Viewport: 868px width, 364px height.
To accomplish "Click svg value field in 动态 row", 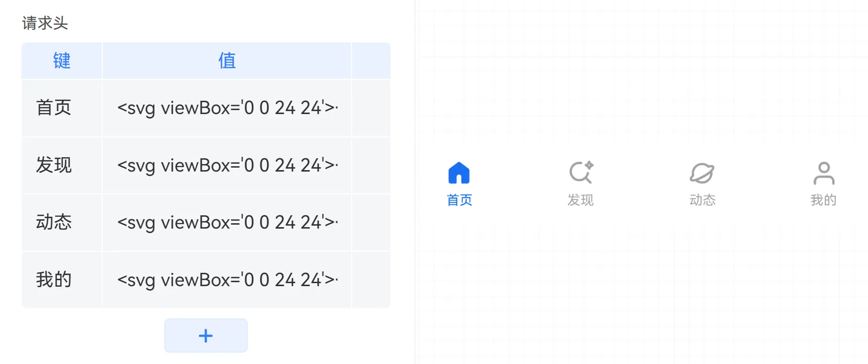I will click(227, 222).
